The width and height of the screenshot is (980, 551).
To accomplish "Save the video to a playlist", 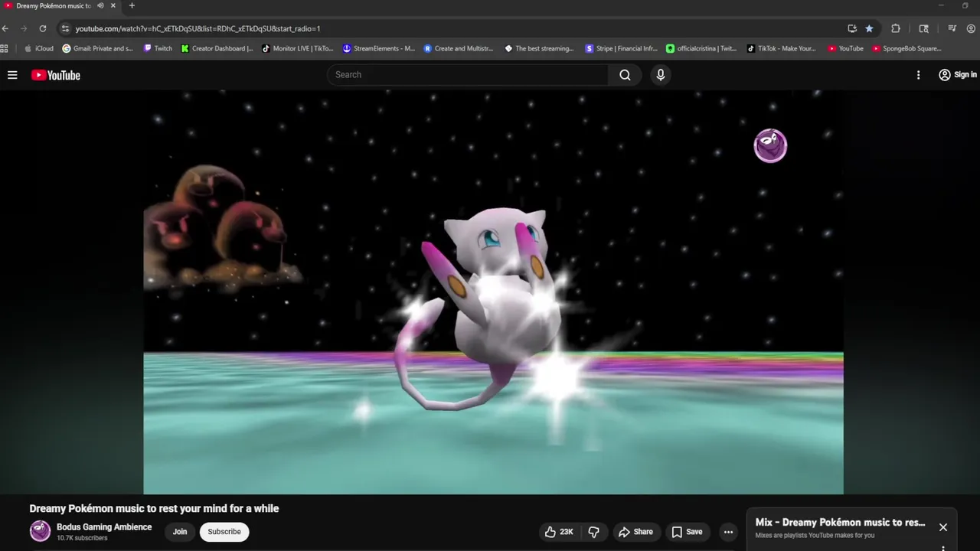I will click(x=687, y=532).
